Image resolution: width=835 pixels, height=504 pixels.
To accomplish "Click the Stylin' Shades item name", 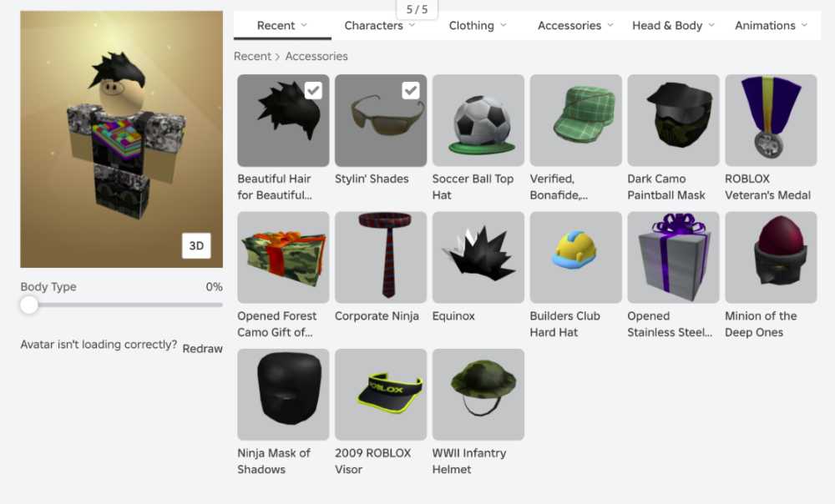I will click(x=372, y=179).
